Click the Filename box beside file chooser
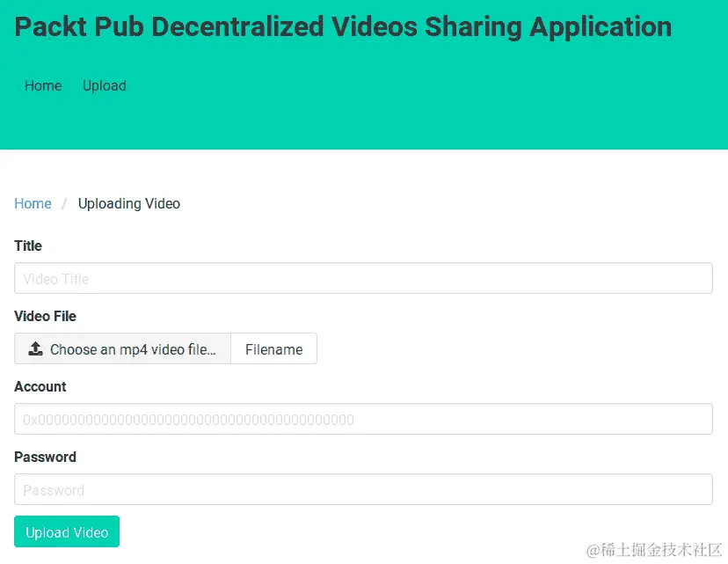The width and height of the screenshot is (728, 564). coord(274,348)
